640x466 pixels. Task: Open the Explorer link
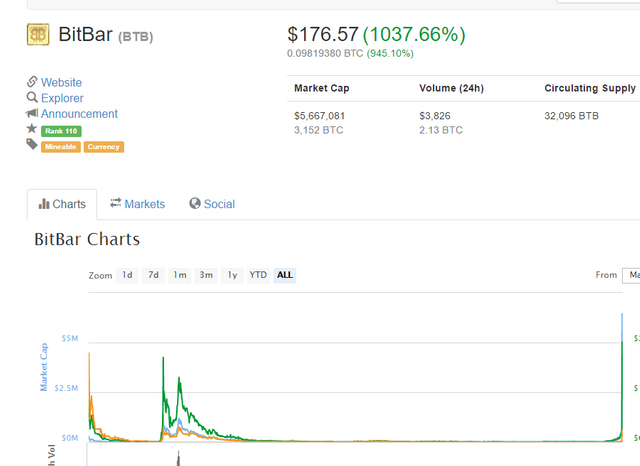coord(62,98)
